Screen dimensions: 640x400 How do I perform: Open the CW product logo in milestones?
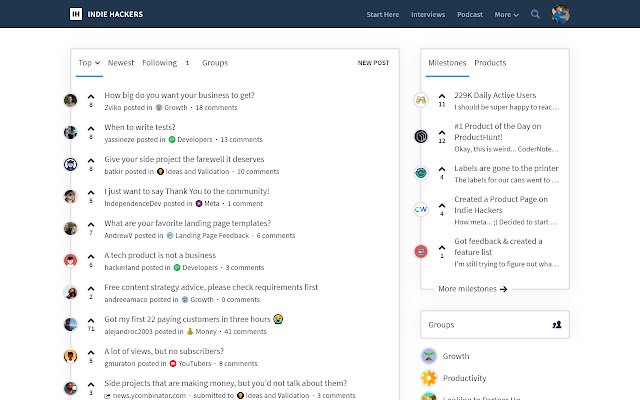[x=421, y=209]
